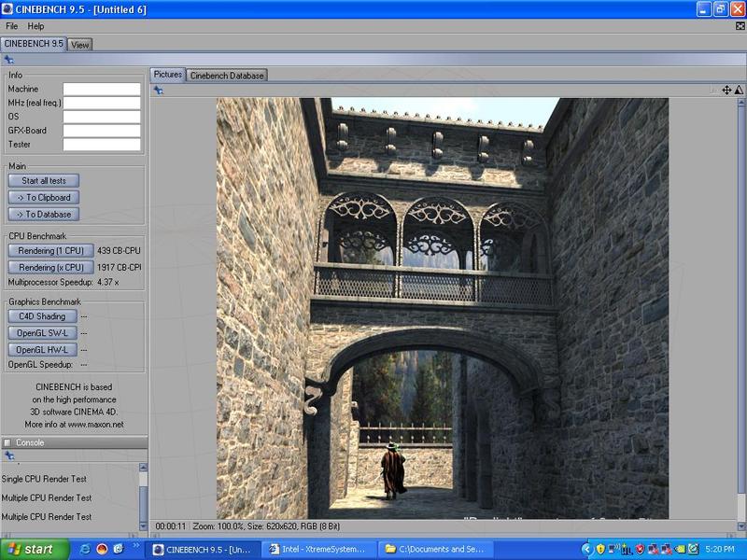Run the Rendering (1 CPU) test
Image resolution: width=747 pixels, height=560 pixels.
[x=50, y=250]
